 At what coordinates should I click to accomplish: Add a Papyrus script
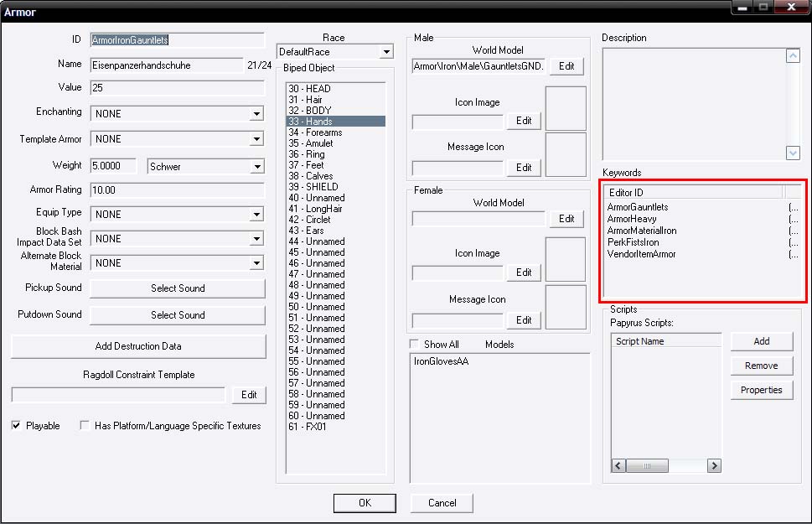tap(761, 341)
